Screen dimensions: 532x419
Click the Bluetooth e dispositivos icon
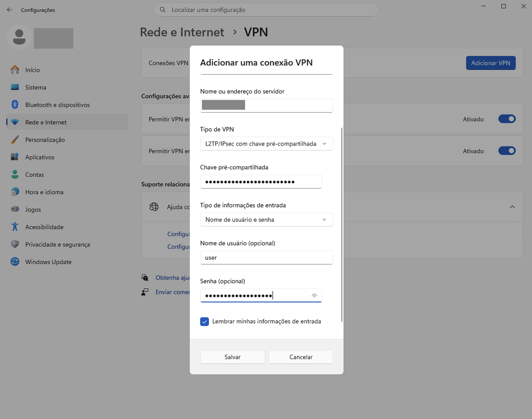pos(15,105)
